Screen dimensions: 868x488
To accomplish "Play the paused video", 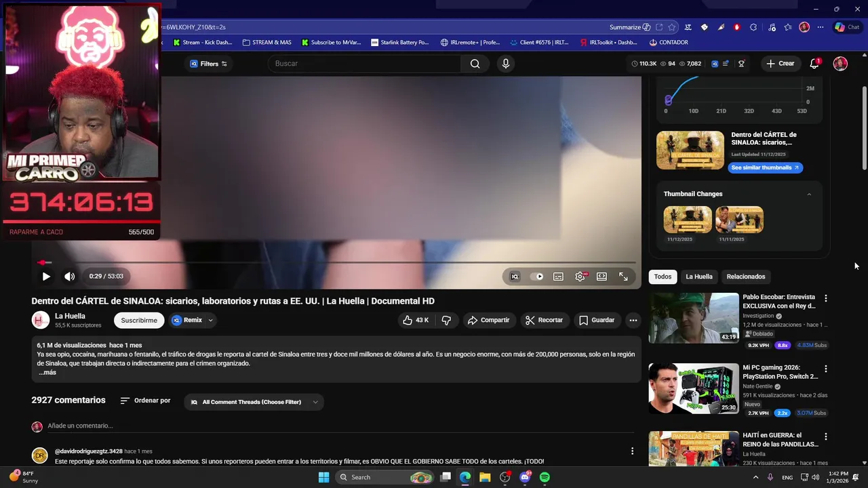I will (45, 277).
